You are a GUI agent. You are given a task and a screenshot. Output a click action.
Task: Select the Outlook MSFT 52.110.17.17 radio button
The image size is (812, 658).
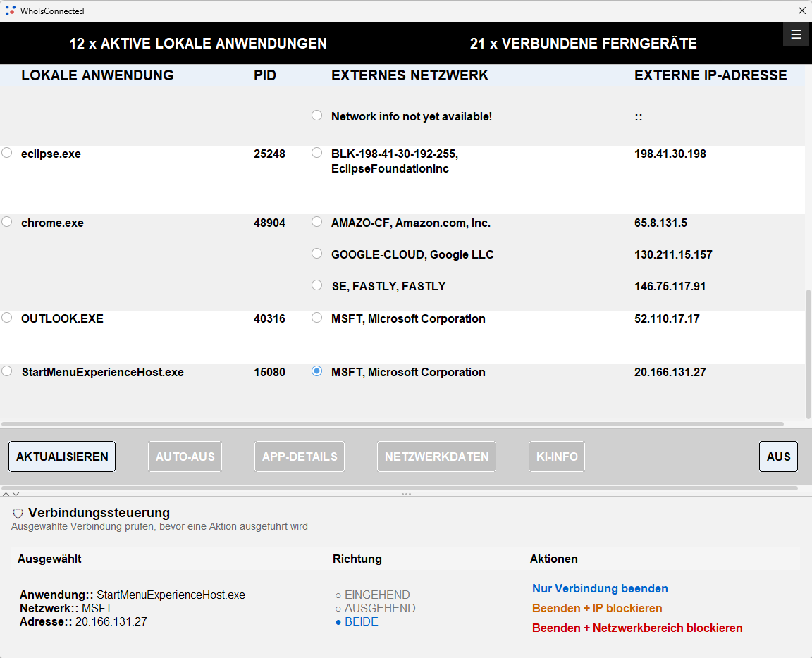(317, 318)
